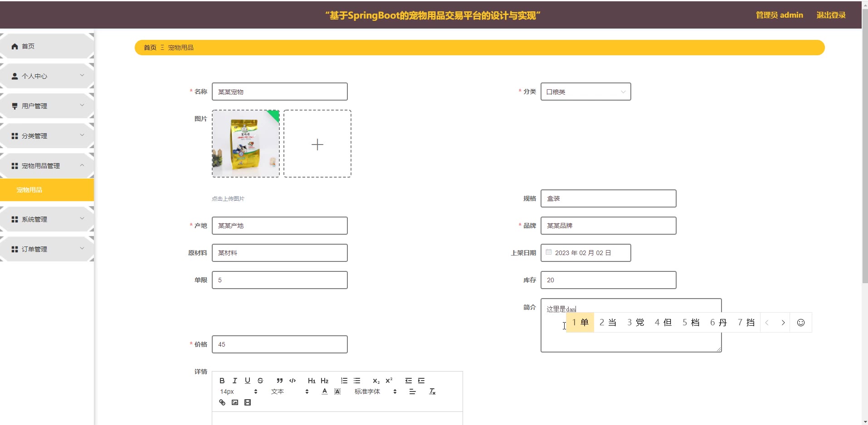This screenshot has width=868, height=425.
Task: Select IME candidate 4 但
Action: (x=663, y=323)
